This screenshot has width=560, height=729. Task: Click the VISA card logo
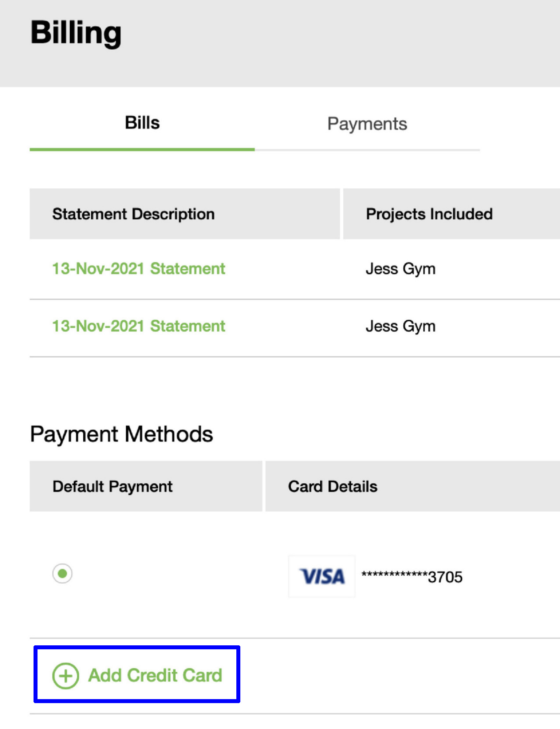pos(322,576)
